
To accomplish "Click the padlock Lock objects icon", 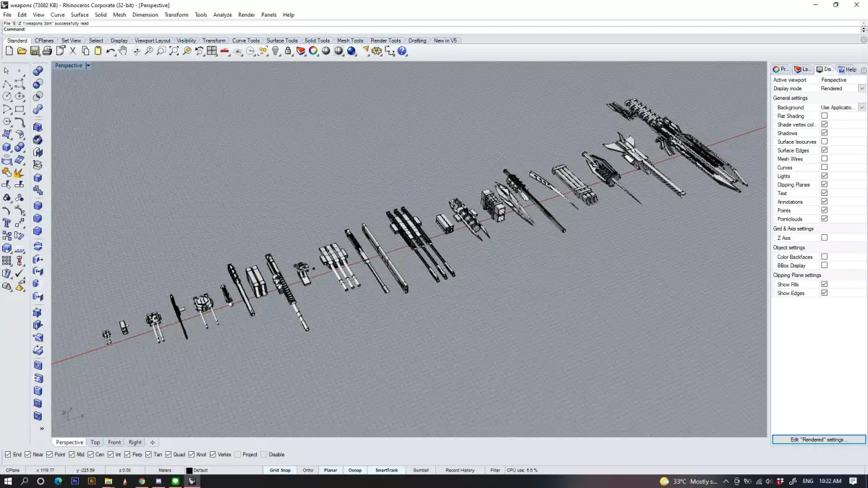I will [288, 51].
